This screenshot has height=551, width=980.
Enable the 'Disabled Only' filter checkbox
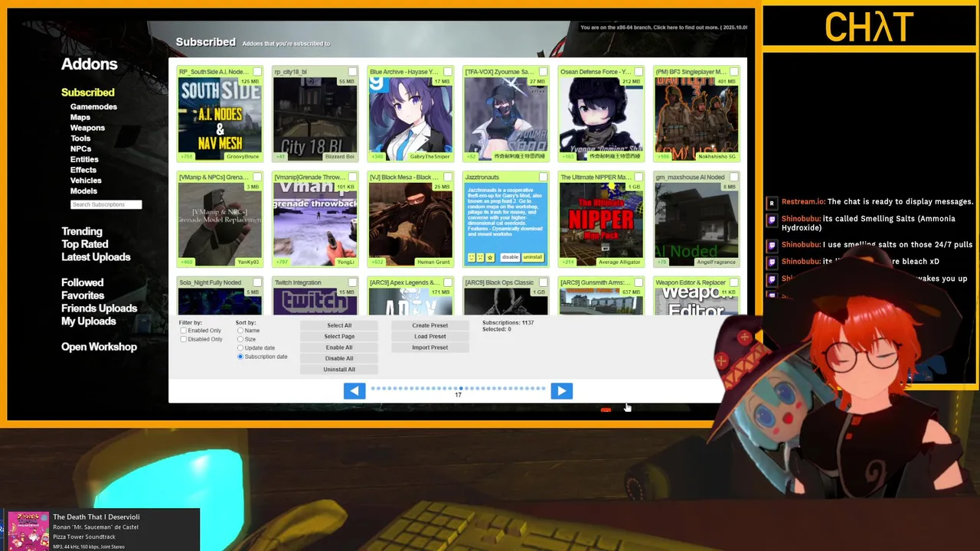click(x=183, y=339)
